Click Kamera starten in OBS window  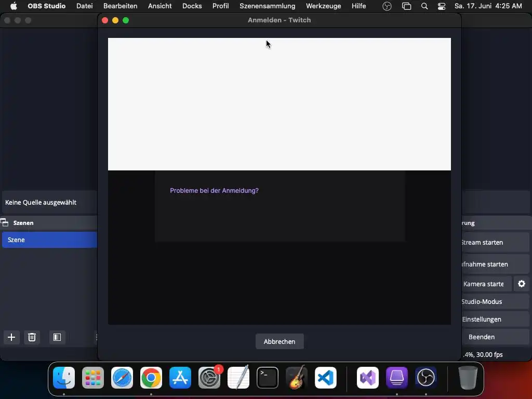click(x=486, y=284)
